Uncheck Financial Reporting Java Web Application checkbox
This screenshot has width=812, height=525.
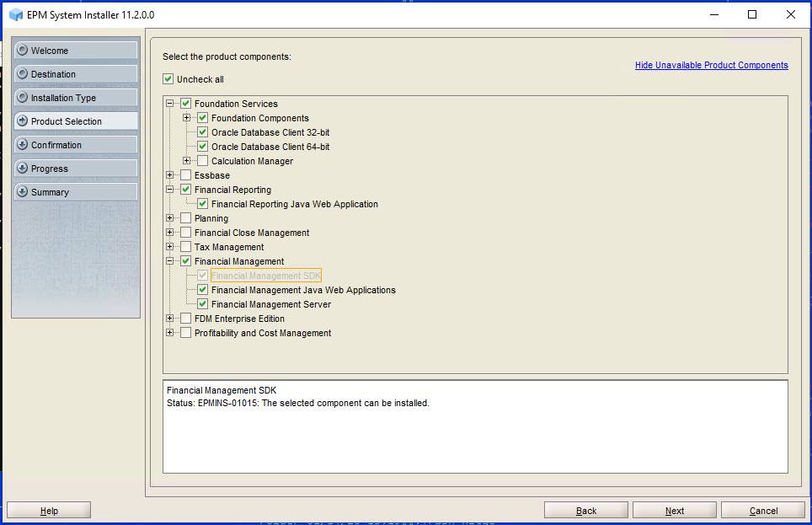point(202,204)
